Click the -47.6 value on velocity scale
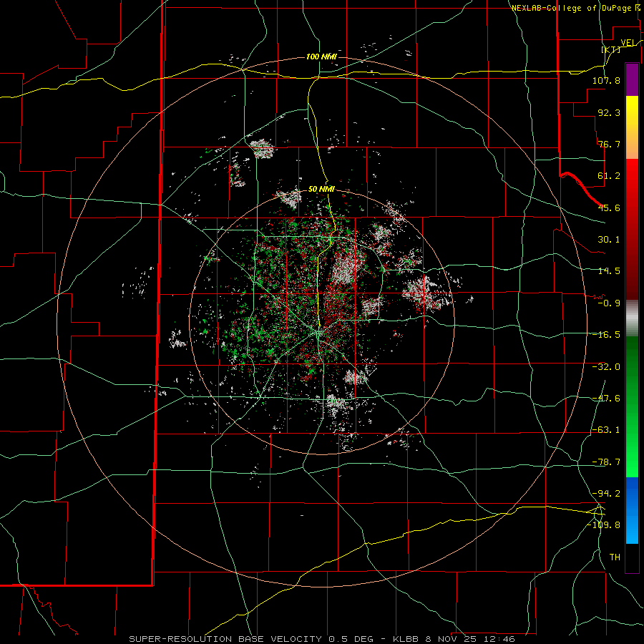Screen dimensions: 644x644 pos(606,399)
